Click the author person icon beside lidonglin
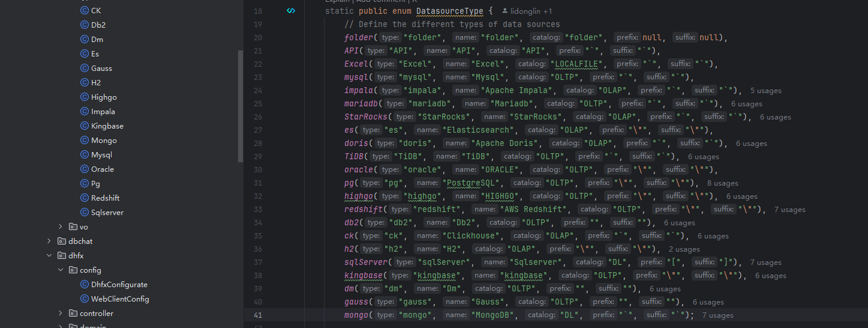This screenshot has width=868, height=328. point(505,11)
